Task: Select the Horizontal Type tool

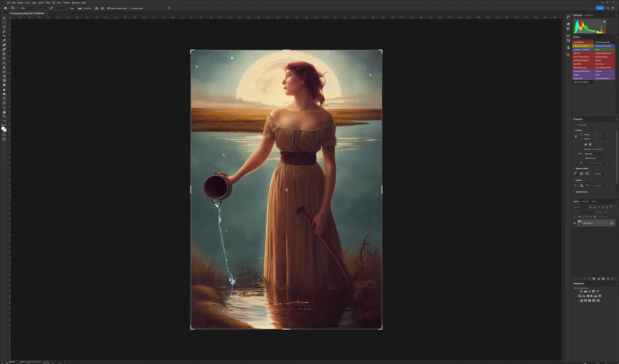Action: click(x=4, y=98)
